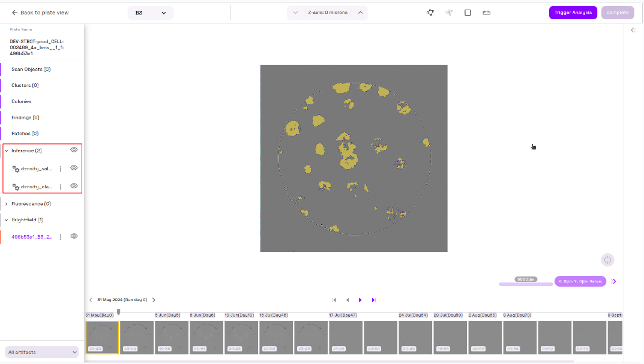Click the Trigger Analysis button
644x364 pixels.
[573, 13]
